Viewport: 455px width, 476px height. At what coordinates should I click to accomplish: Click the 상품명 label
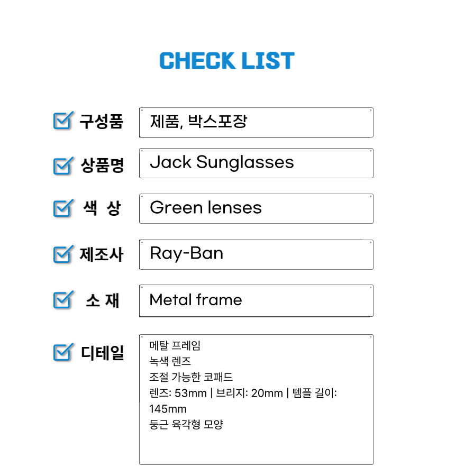[x=102, y=166]
